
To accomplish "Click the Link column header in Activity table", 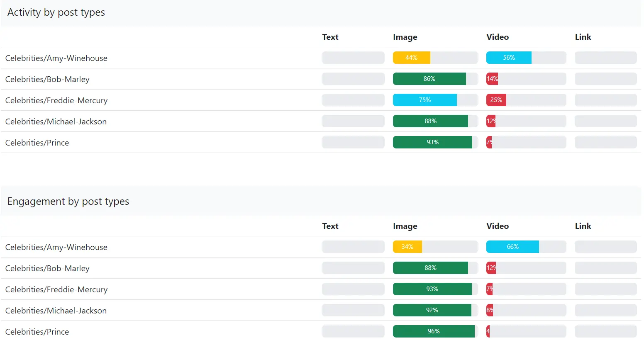I will [x=583, y=37].
